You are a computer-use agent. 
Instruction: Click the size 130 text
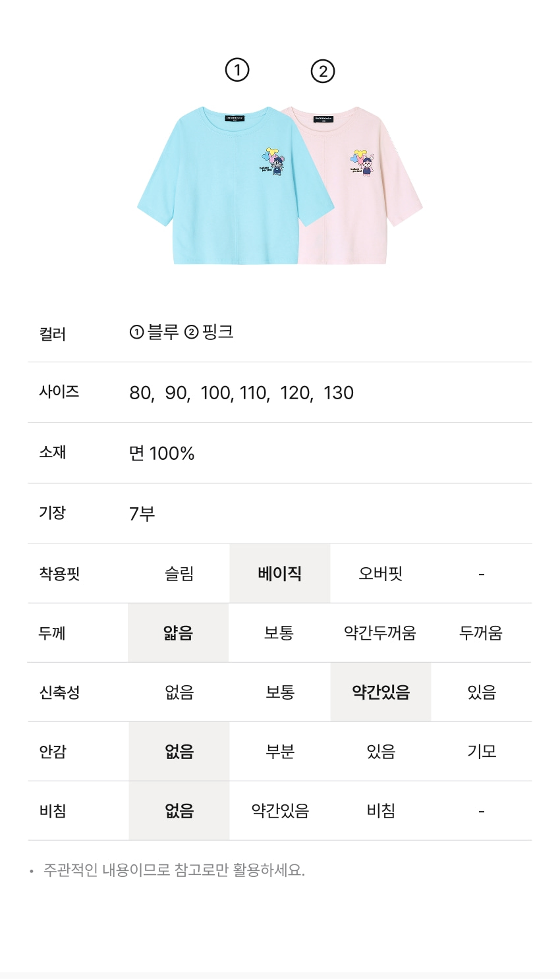pyautogui.click(x=339, y=393)
